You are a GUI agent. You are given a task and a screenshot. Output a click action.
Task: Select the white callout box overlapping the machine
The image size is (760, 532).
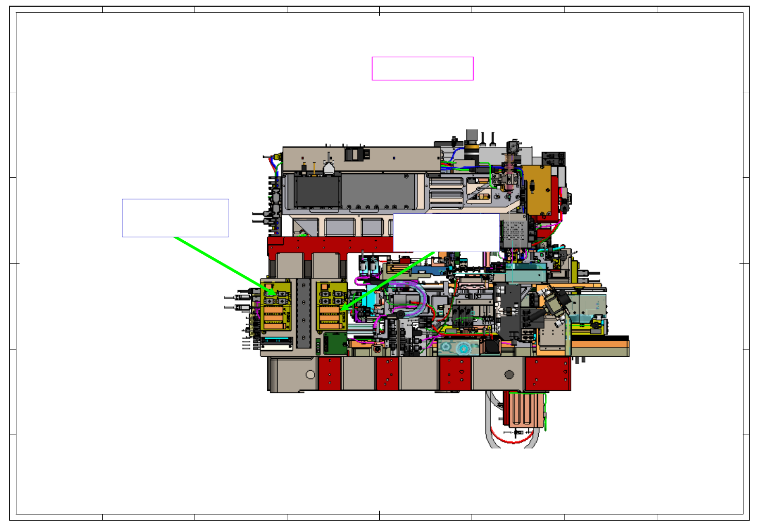(446, 232)
